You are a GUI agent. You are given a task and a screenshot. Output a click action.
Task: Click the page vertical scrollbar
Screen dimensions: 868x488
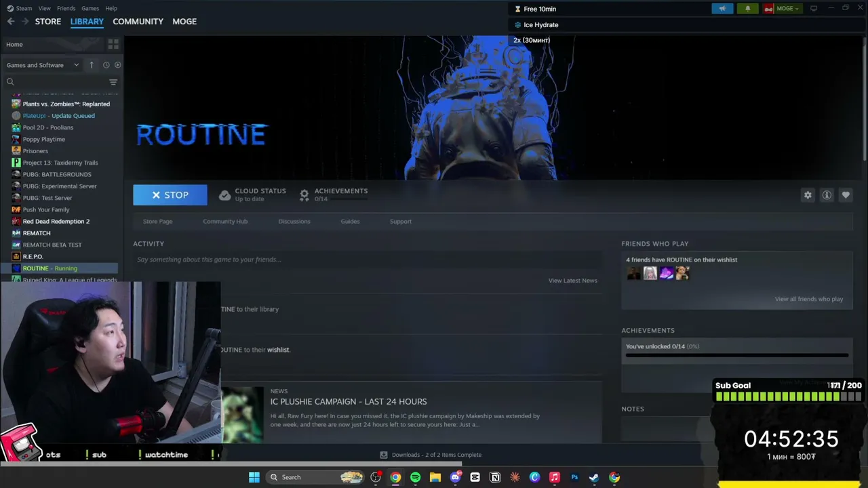pyautogui.click(x=865, y=98)
